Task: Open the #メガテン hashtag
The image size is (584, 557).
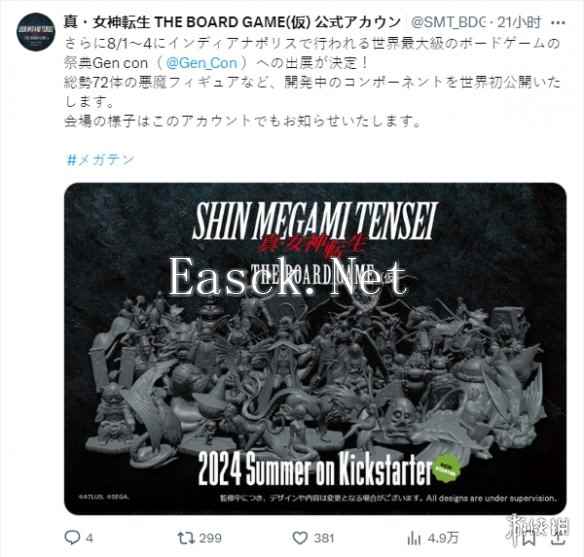Action: [100, 160]
